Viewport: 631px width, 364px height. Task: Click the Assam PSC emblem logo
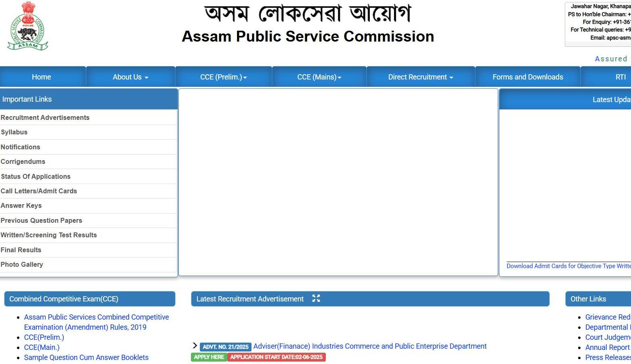click(x=28, y=25)
